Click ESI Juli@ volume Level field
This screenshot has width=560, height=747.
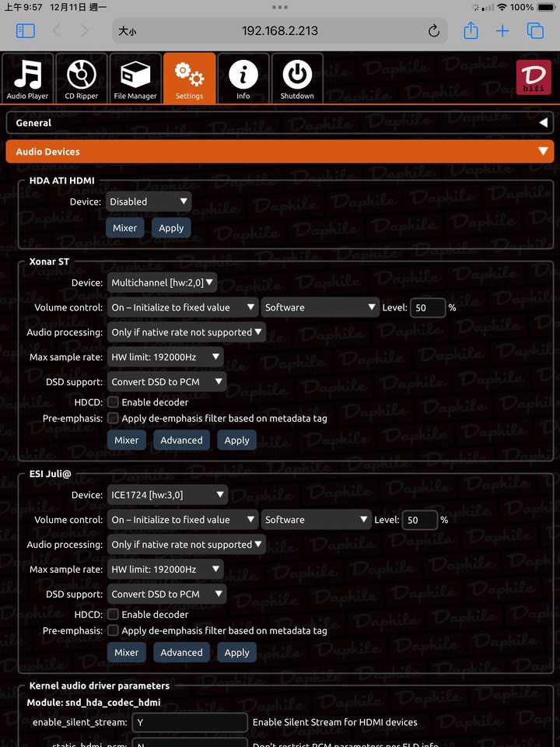420,521
